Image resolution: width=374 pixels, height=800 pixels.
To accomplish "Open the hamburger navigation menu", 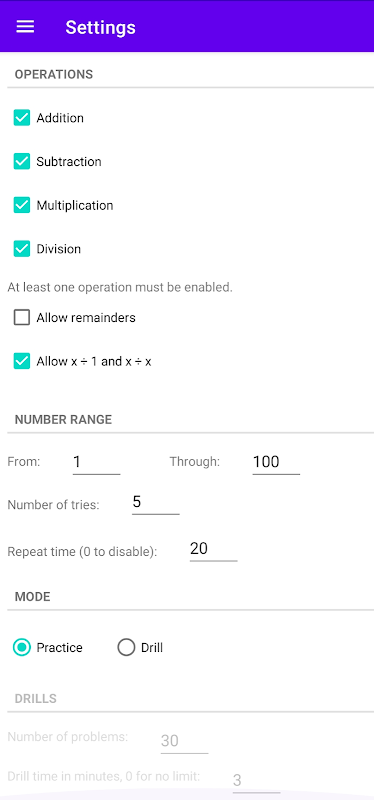I will (25, 27).
